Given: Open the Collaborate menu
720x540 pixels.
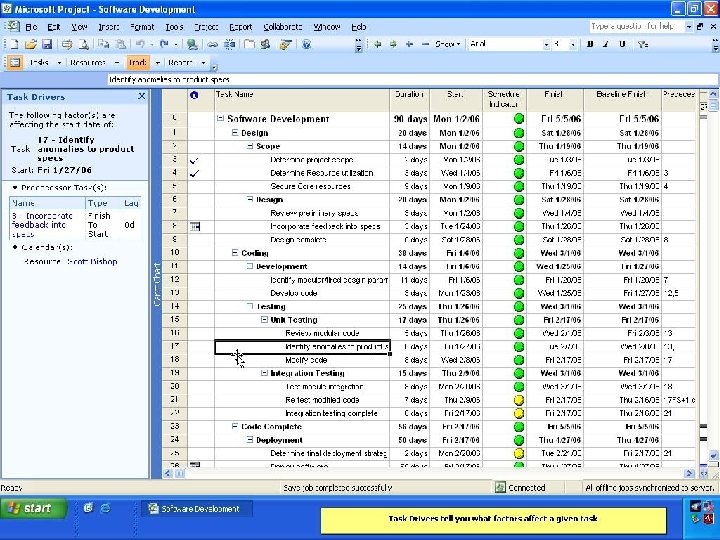Looking at the screenshot, I should (283, 27).
